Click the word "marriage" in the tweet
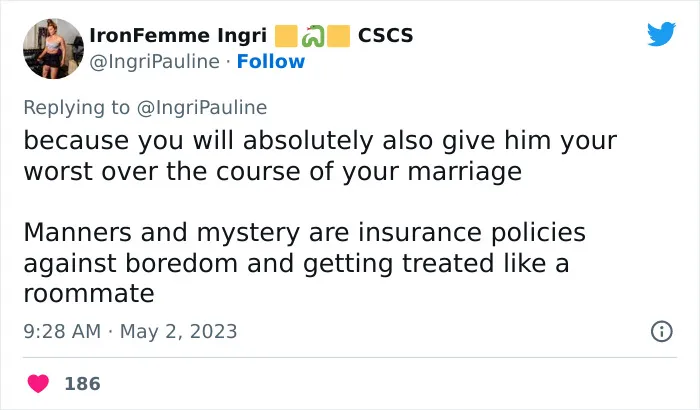The width and height of the screenshot is (700, 410). 465,172
